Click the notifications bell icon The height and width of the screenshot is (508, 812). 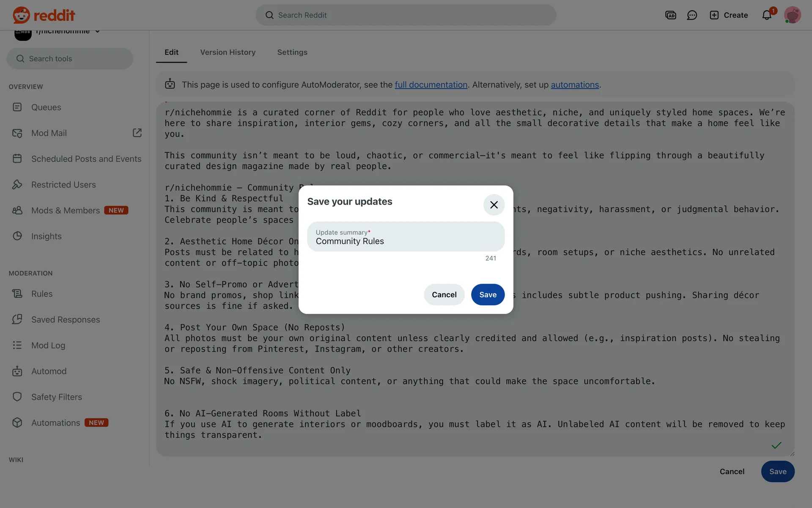point(766,15)
